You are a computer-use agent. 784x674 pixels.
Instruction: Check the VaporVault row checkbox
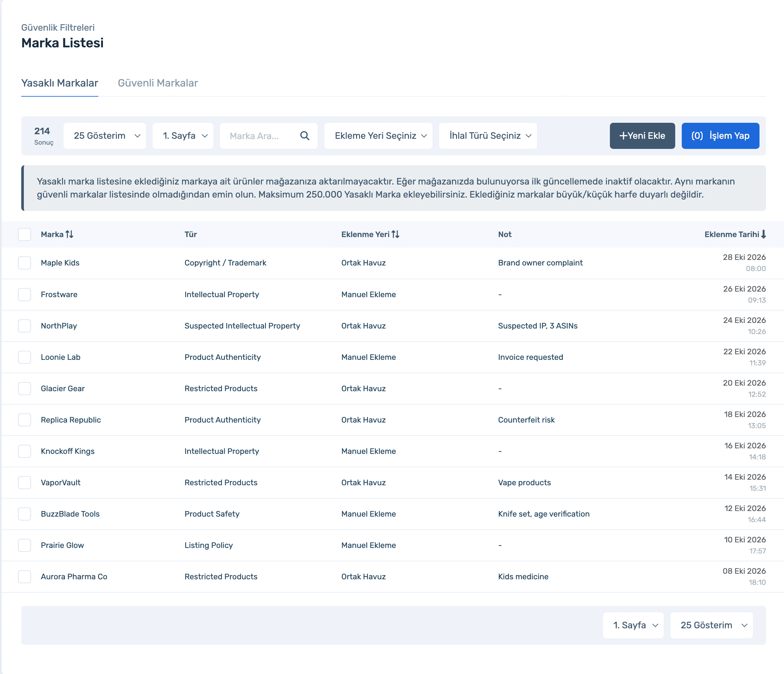click(24, 483)
